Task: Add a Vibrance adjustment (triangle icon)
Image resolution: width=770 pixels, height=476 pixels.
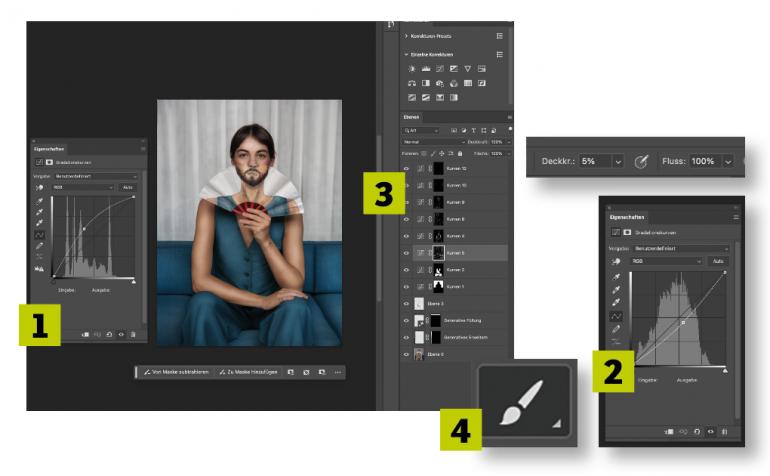Action: [468, 69]
